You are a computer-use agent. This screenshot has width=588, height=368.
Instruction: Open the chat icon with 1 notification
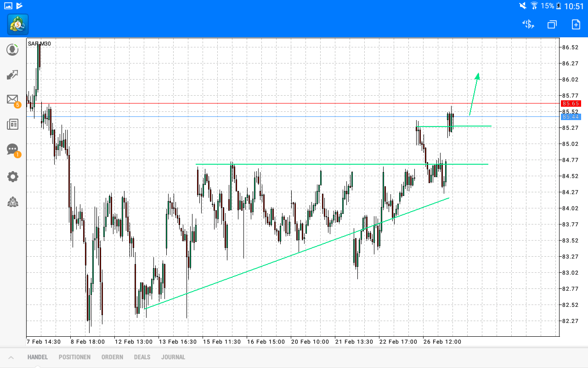tap(13, 150)
